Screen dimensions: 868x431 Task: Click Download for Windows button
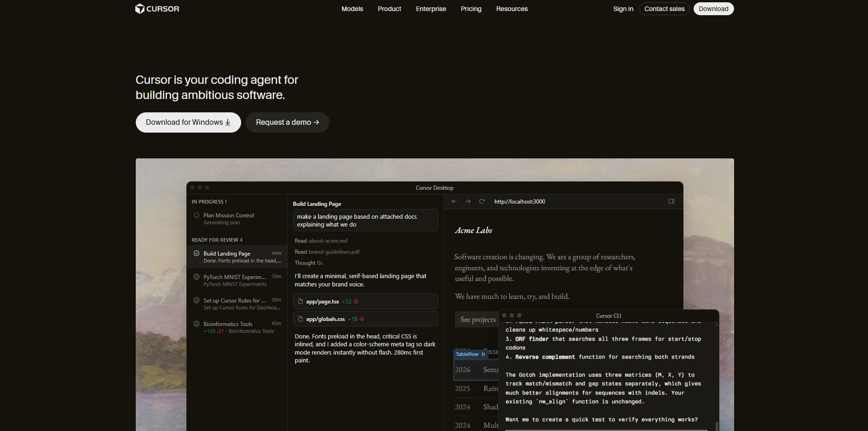coord(188,122)
